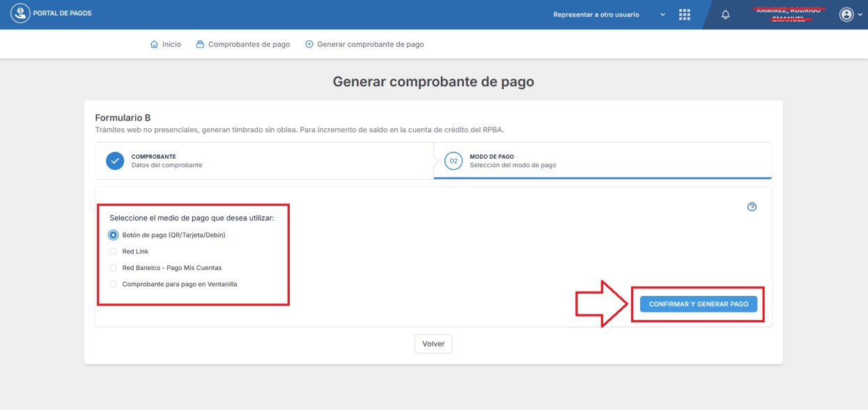Select Comprobante para pago en Ventanilla

[114, 284]
